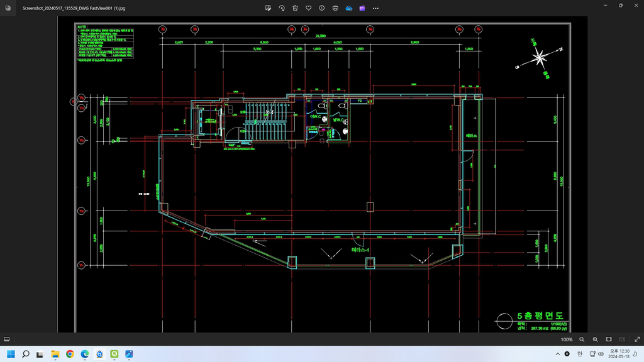Click the OneDrive cloud icon

click(x=349, y=8)
